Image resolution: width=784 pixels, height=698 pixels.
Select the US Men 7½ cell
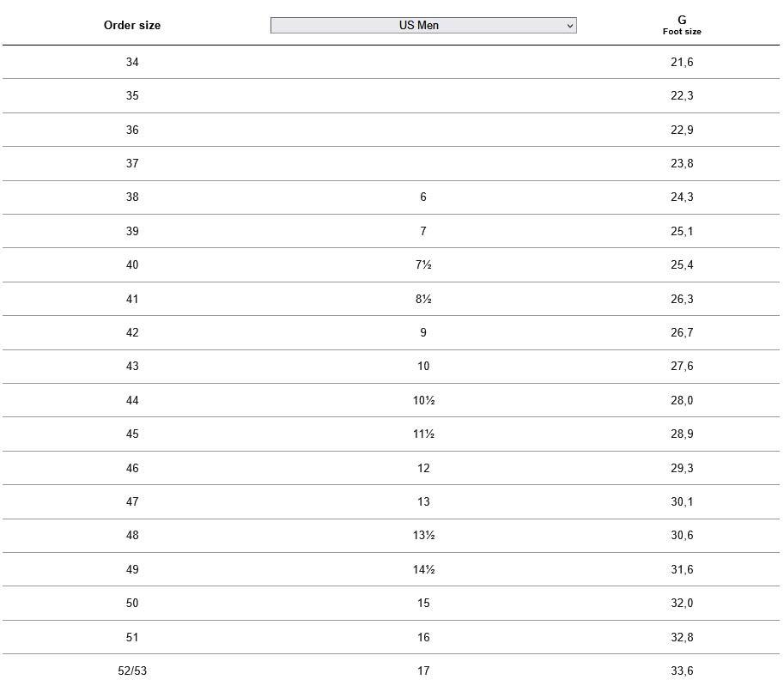tap(423, 264)
